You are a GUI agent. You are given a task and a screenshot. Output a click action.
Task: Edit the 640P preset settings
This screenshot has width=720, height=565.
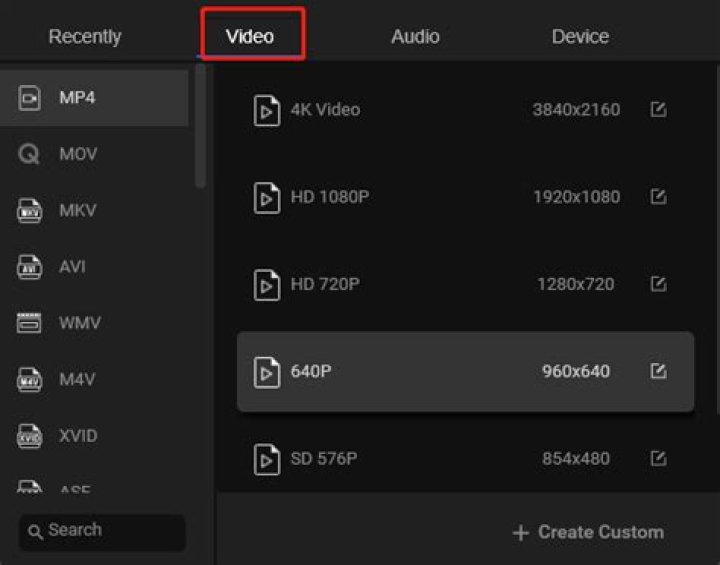point(658,371)
